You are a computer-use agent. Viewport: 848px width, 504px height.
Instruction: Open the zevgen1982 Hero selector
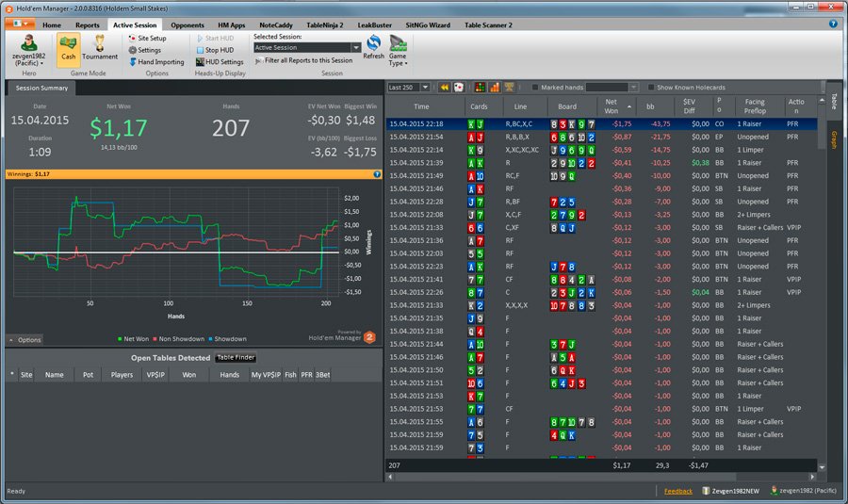28,50
